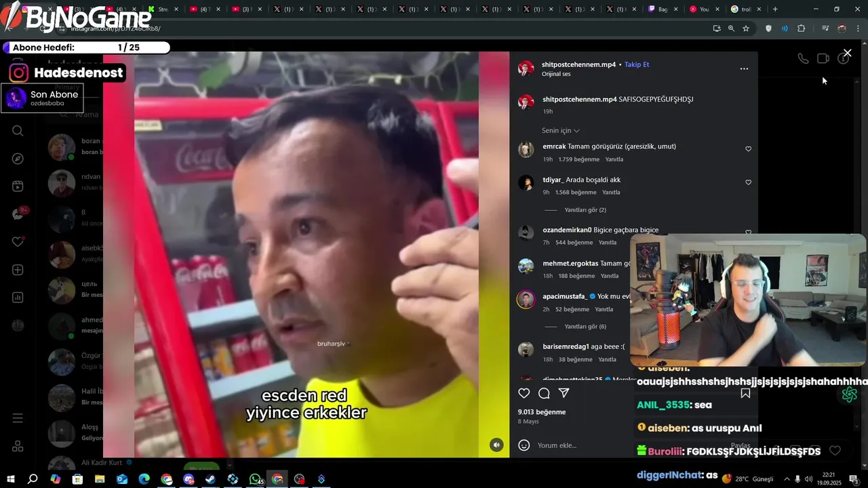
Task: Open Steam from the taskbar
Action: 210,479
